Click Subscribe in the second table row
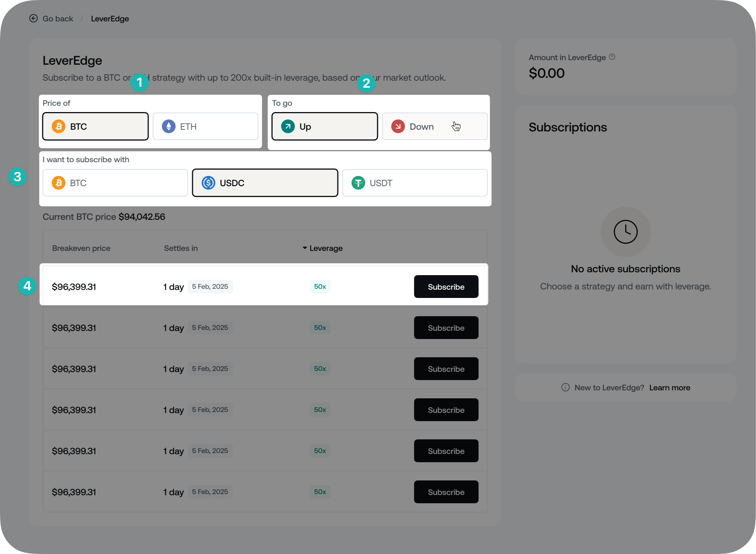The image size is (756, 554). click(446, 328)
